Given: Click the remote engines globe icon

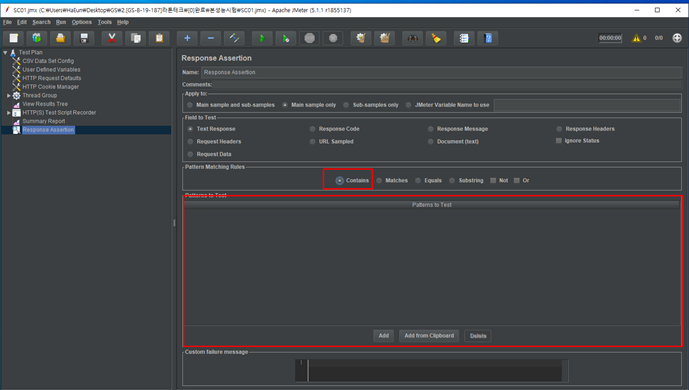Looking at the screenshot, I should pyautogui.click(x=677, y=38).
